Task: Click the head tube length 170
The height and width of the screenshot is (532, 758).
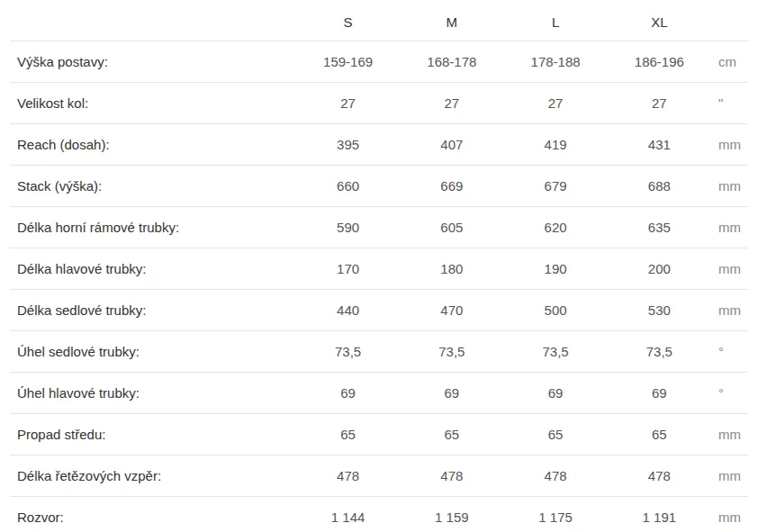Action: (347, 269)
